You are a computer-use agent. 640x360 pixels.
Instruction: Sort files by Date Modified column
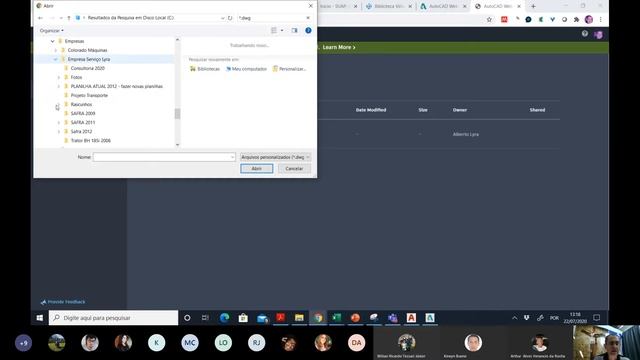[371, 110]
